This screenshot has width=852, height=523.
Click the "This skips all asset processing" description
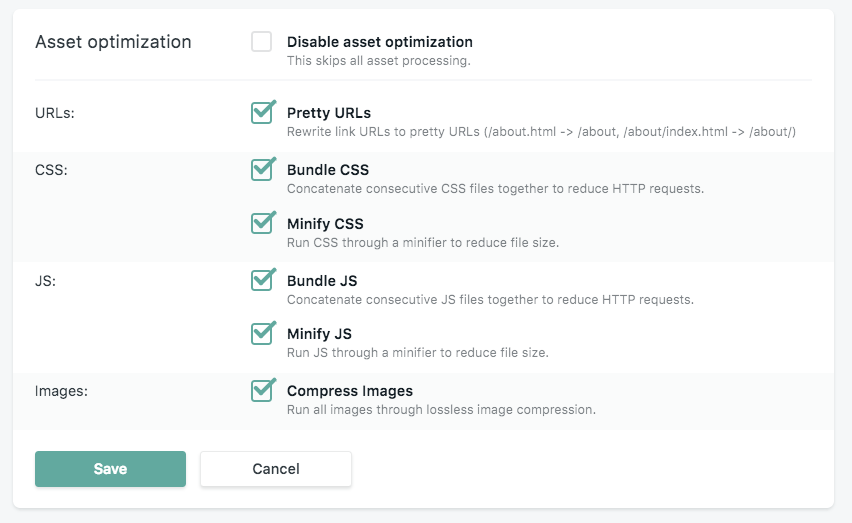point(378,60)
